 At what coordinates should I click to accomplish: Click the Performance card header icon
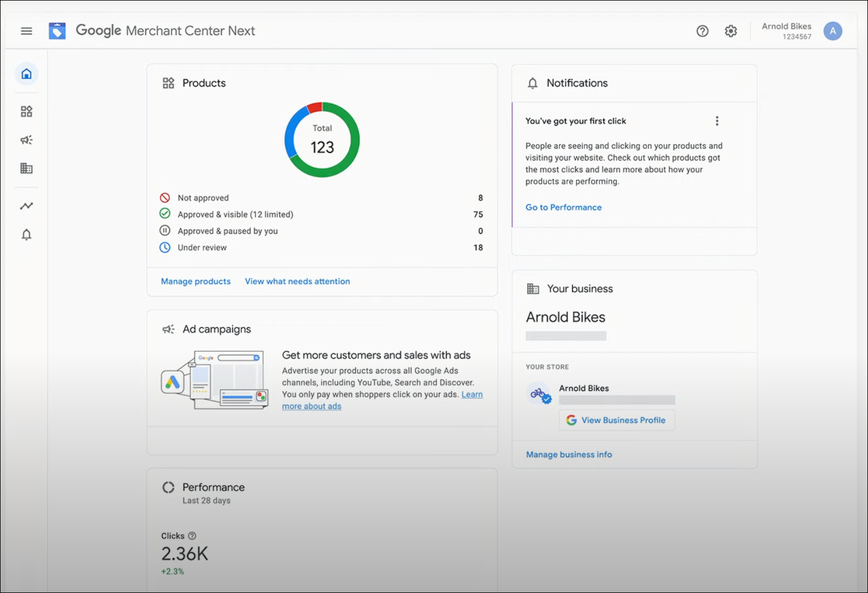(x=168, y=487)
